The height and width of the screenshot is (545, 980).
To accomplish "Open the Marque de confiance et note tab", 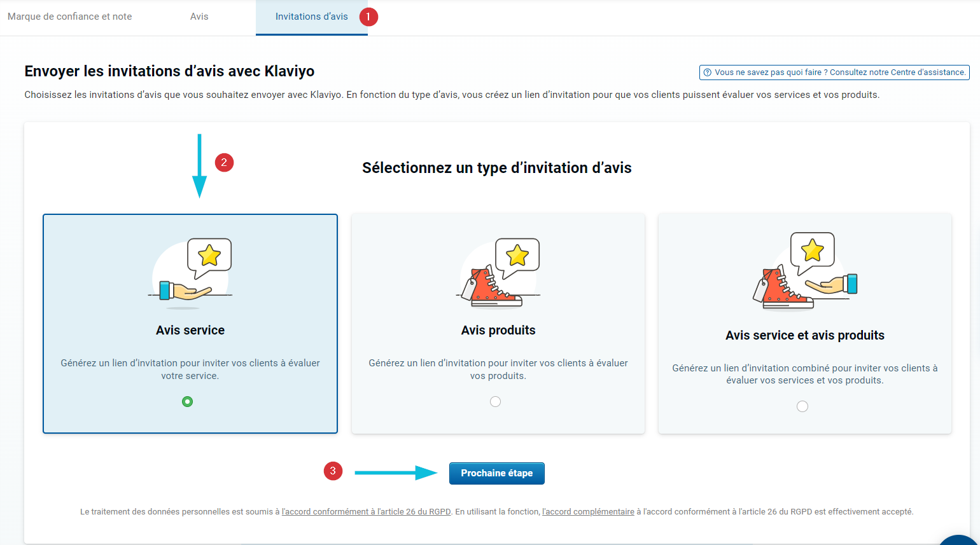I will click(x=70, y=17).
